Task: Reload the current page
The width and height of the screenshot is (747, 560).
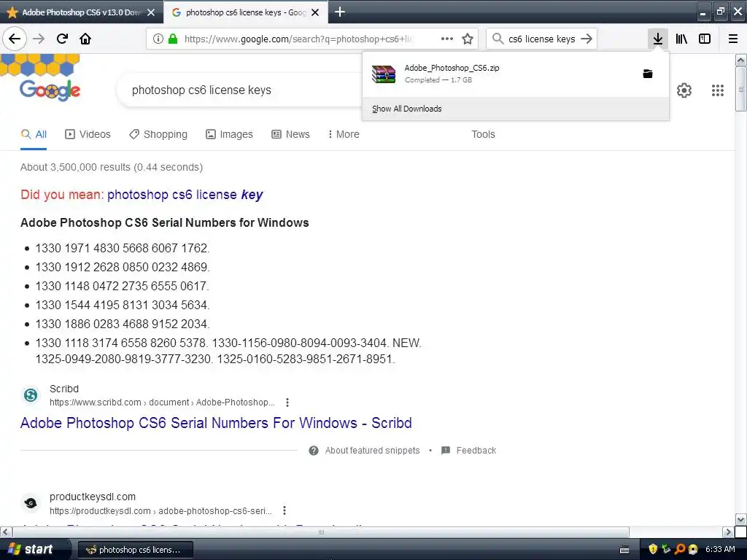Action: click(x=62, y=39)
